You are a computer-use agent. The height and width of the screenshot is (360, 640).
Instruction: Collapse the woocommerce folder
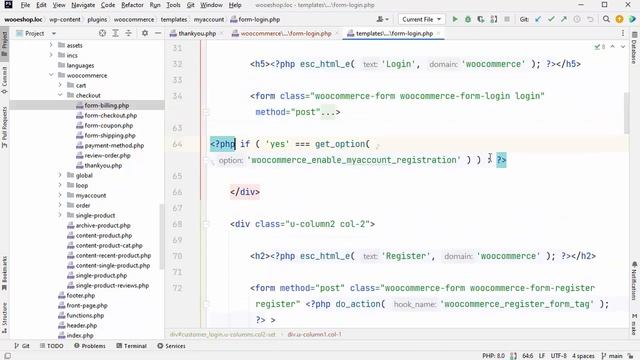(51, 75)
